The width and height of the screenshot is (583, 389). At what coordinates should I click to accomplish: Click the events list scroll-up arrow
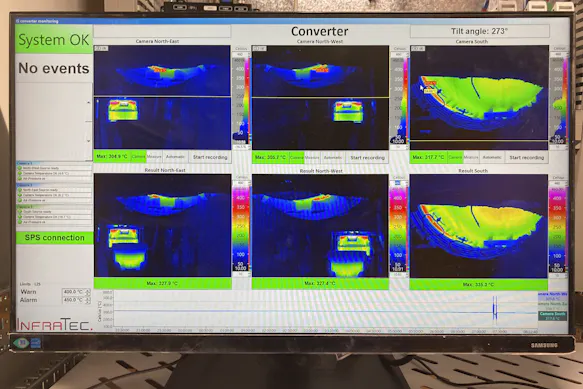pos(88,102)
